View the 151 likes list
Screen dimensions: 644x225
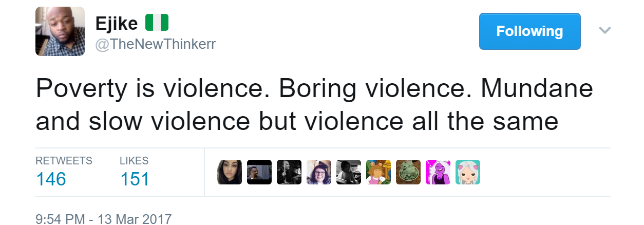tap(135, 179)
